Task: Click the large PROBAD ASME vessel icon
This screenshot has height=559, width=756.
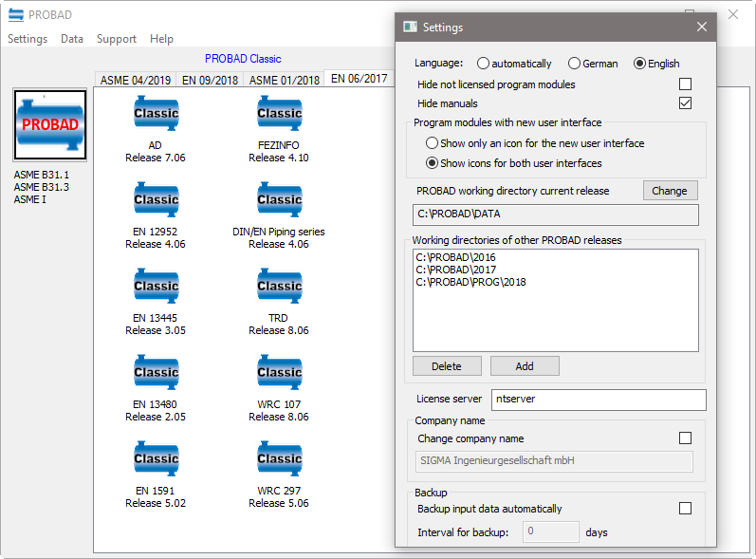Action: (49, 126)
